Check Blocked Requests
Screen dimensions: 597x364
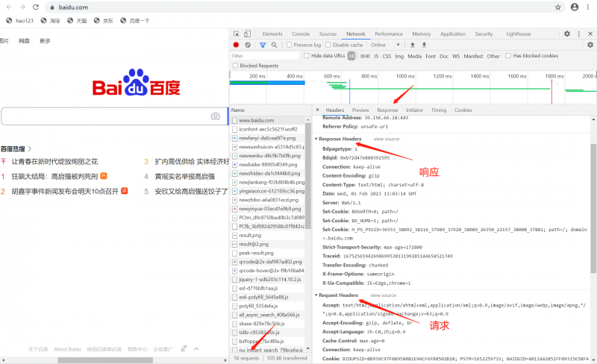(x=235, y=66)
